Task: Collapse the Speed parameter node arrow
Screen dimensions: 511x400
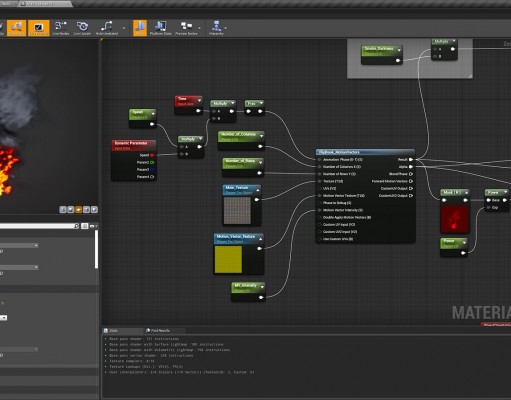Action: point(153,114)
